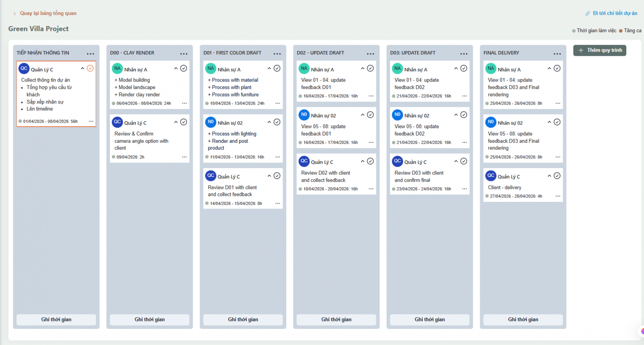Image resolution: width=644 pixels, height=345 pixels.
Task: Open three-dot menu of FINAL DELIVERY column
Action: point(557,53)
